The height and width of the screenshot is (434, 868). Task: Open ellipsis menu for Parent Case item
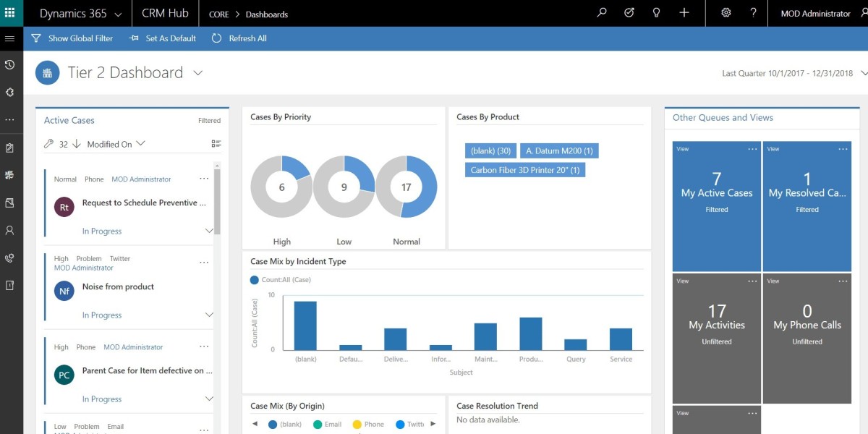click(204, 346)
